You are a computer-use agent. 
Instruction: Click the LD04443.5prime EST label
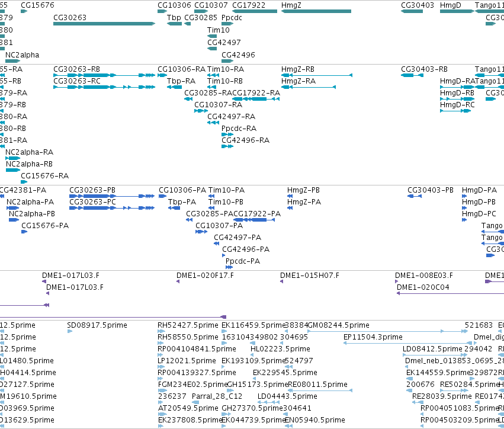pyautogui.click(x=287, y=396)
